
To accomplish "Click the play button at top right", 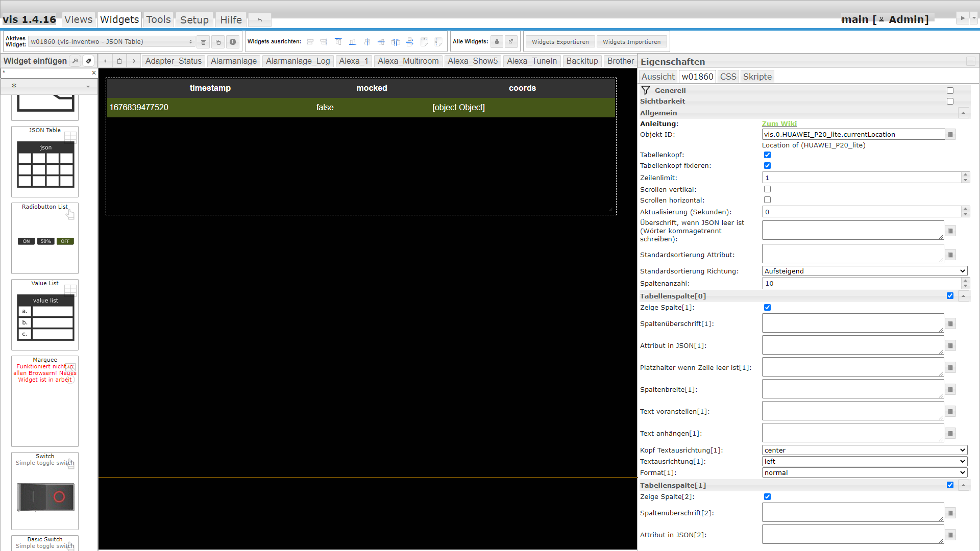I will pyautogui.click(x=963, y=18).
